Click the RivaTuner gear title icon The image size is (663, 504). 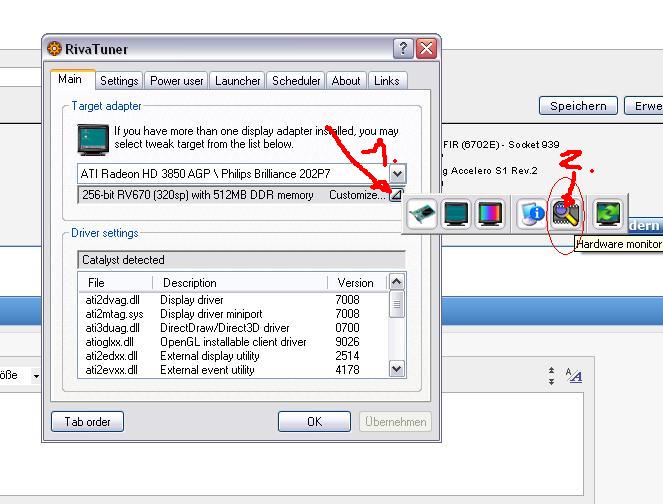pos(54,49)
